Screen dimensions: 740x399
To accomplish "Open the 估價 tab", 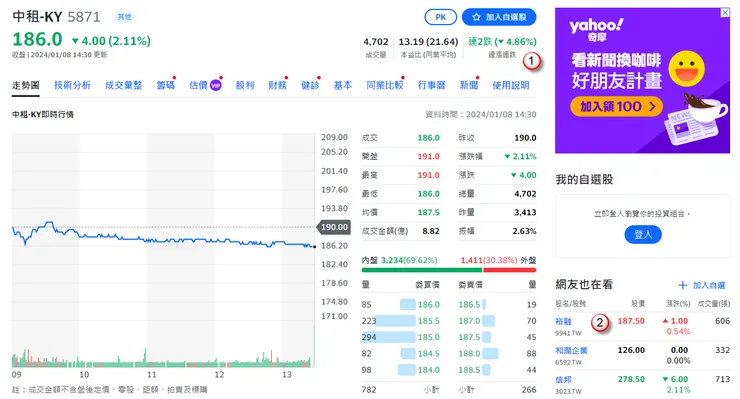I will pos(198,85).
